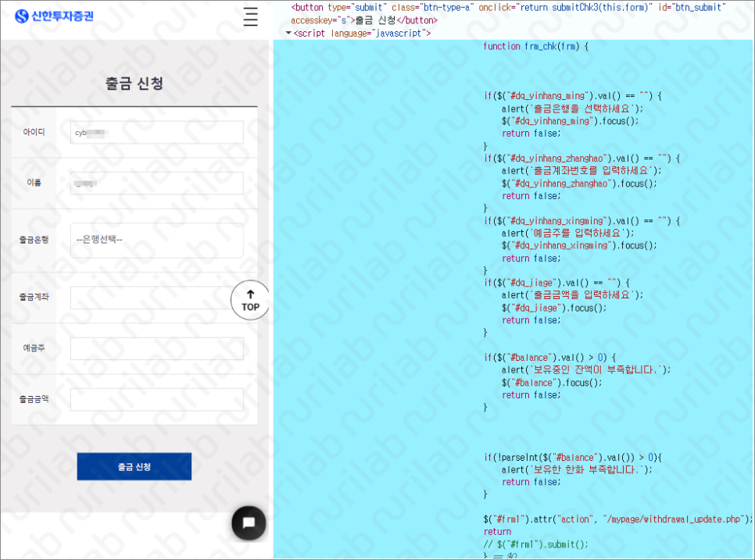The height and width of the screenshot is (560, 755).
Task: Click the 출금계좌 account input field
Action: click(x=157, y=298)
